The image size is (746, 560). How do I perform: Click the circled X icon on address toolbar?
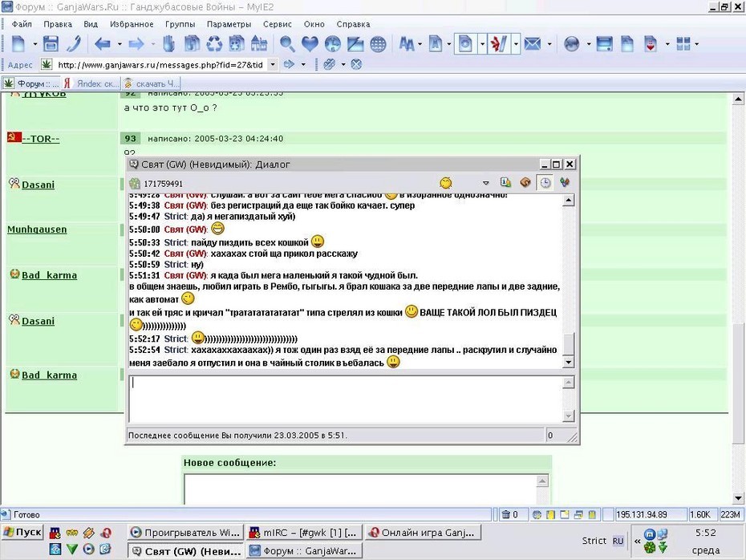[x=356, y=64]
